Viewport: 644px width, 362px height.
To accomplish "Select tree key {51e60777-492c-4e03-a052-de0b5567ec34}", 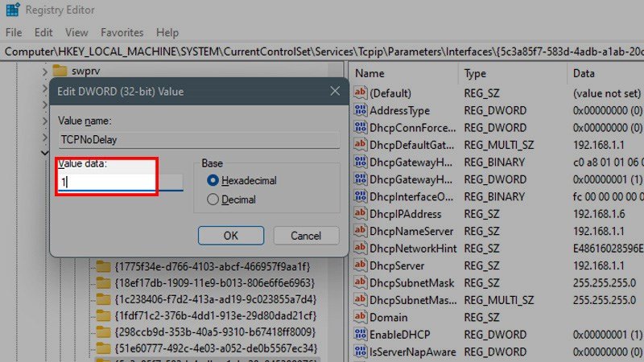I will [216, 348].
